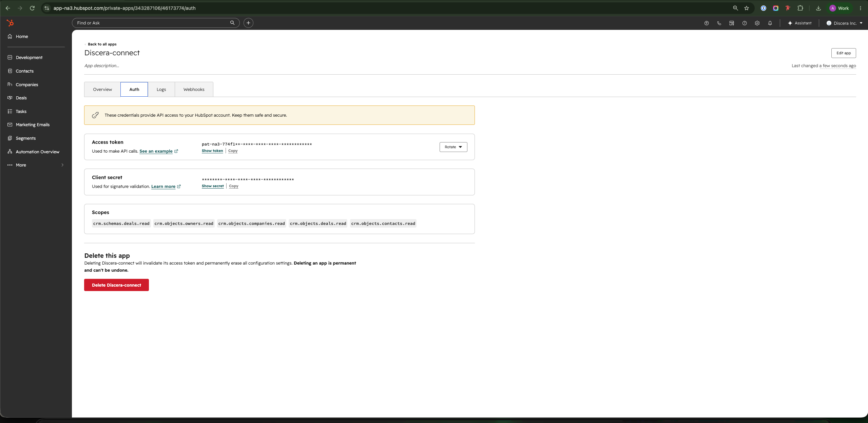Screen dimensions: 868x423
Task: Click the site information icon in address bar
Action: click(x=47, y=8)
